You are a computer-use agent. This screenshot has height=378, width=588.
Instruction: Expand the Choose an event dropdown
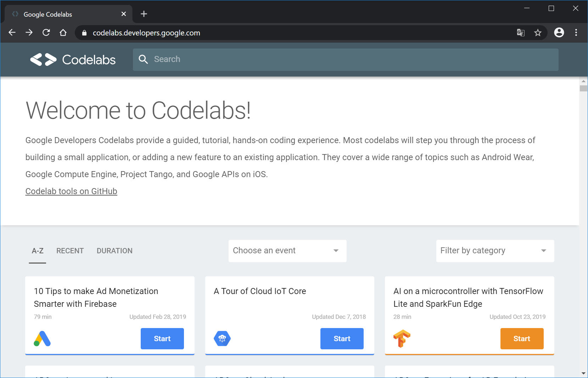point(287,251)
